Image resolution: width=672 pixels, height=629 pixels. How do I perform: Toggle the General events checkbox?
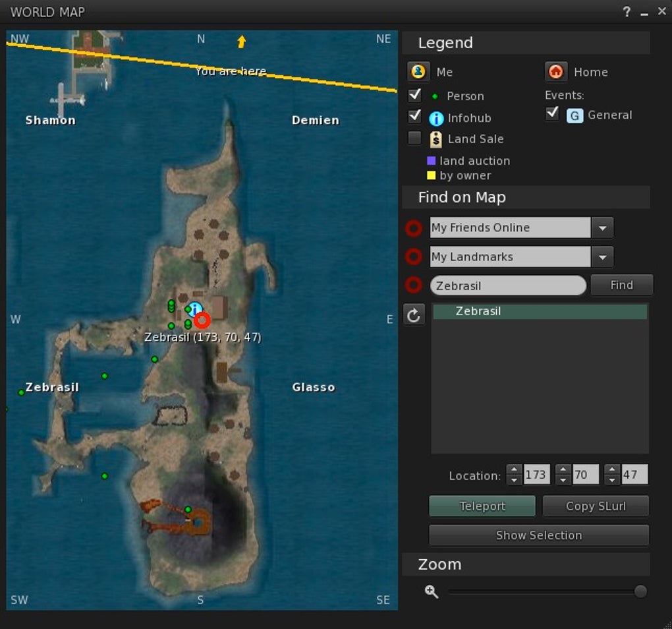click(552, 113)
